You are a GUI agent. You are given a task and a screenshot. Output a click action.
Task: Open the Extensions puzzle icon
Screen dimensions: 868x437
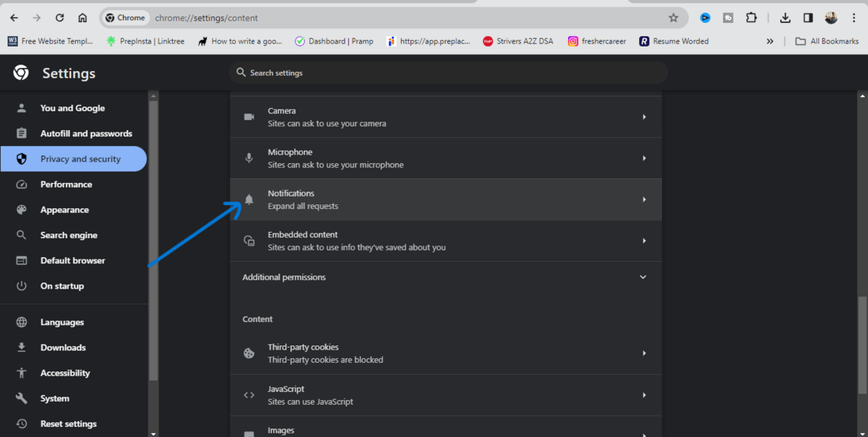click(751, 17)
